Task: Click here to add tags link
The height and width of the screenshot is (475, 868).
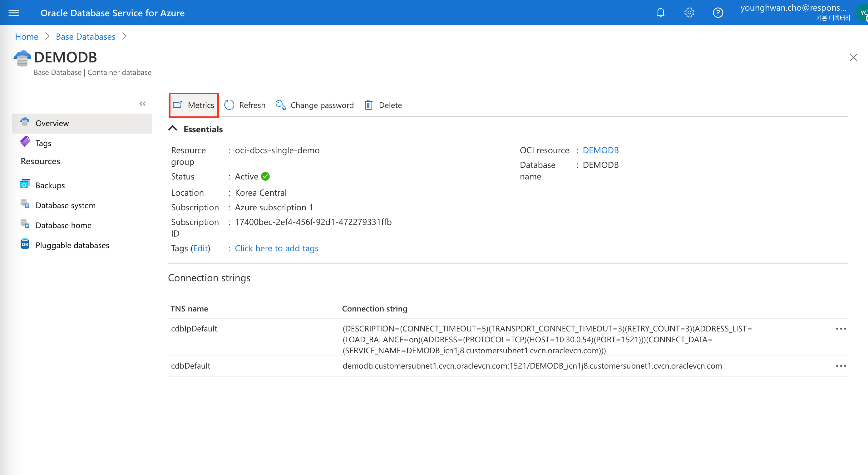Action: [x=277, y=248]
